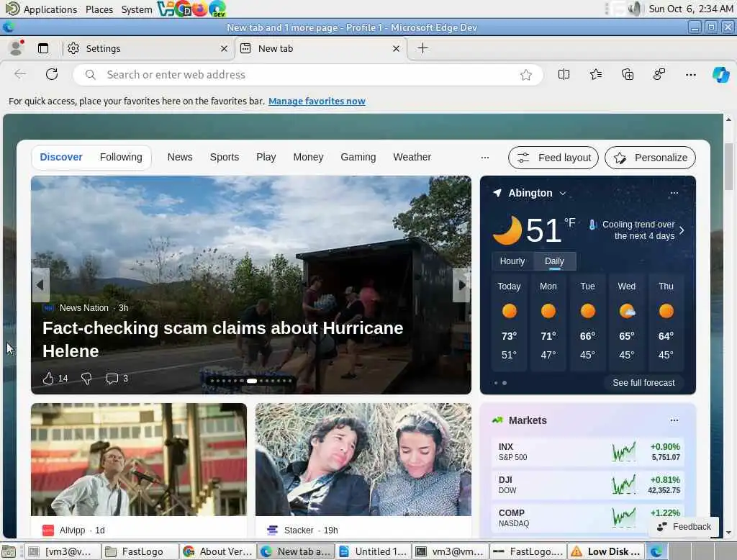The image size is (737, 560).
Task: Open INX S&P 500 market row
Action: [x=587, y=451]
